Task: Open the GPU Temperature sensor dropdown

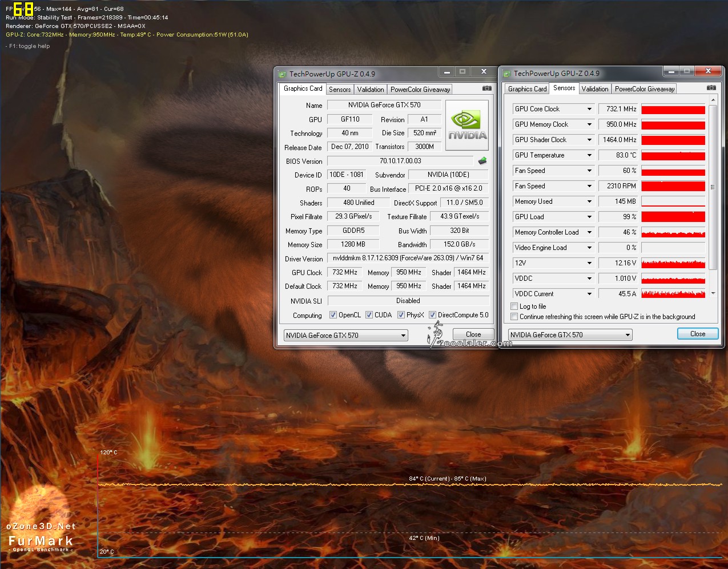Action: [589, 155]
